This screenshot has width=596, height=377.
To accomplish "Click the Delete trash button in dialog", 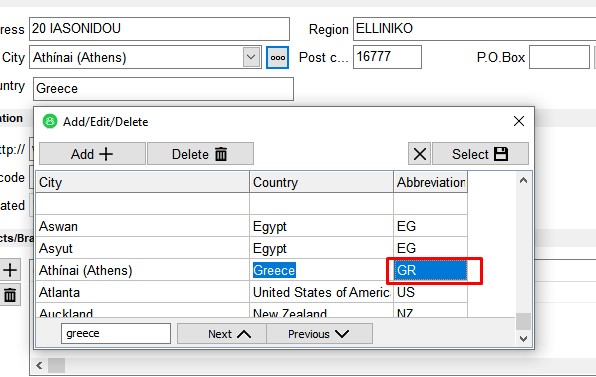I will tap(200, 154).
